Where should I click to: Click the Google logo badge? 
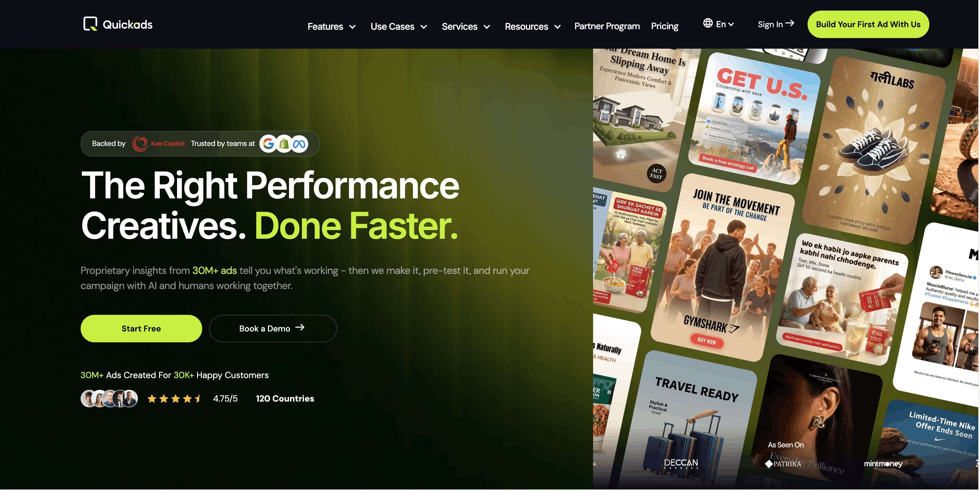268,144
